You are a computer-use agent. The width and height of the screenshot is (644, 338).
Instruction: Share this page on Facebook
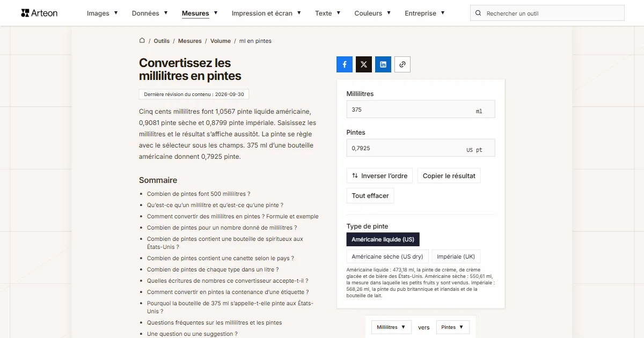pyautogui.click(x=345, y=64)
